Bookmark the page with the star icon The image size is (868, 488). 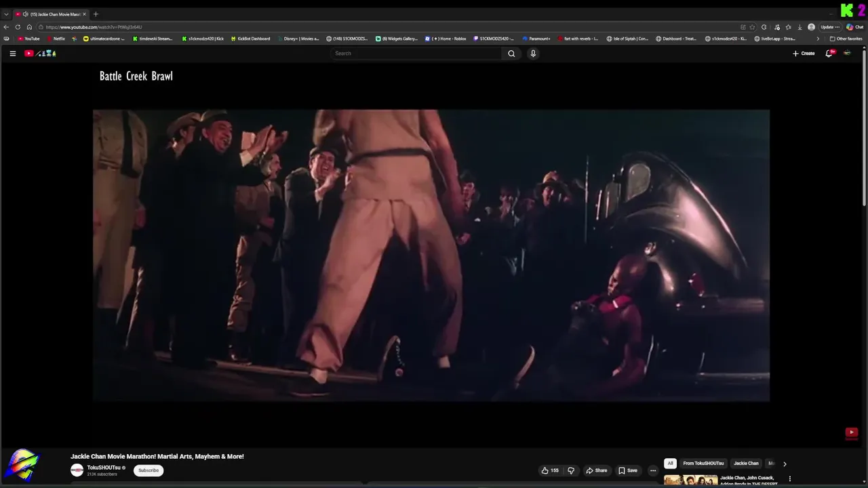(752, 27)
